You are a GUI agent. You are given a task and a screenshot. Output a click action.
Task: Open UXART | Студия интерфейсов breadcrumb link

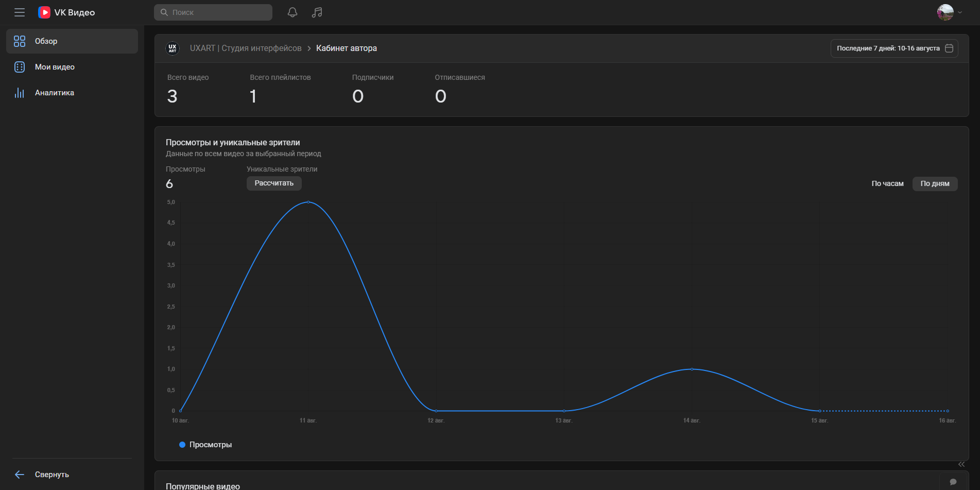246,48
